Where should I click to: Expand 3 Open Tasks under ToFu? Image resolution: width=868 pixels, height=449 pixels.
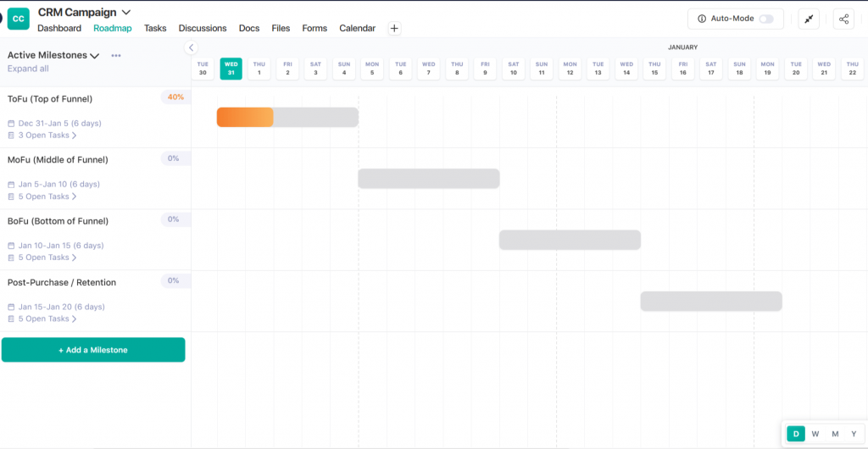pyautogui.click(x=47, y=135)
